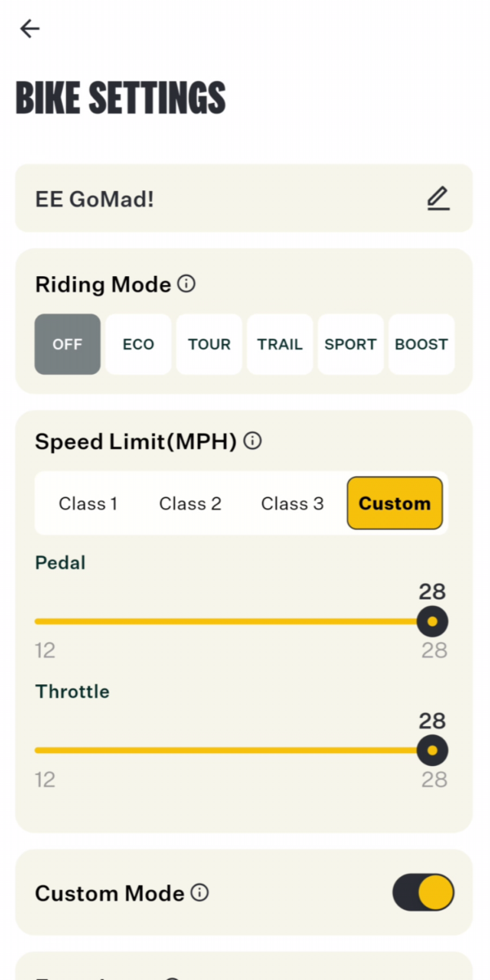This screenshot has width=490, height=980.
Task: Activate TRAIL riding mode
Action: click(279, 344)
